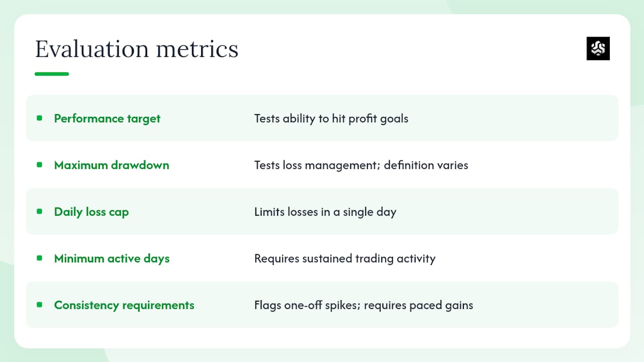This screenshot has width=644, height=362.
Task: Select the Minimum active days label
Action: (x=112, y=258)
